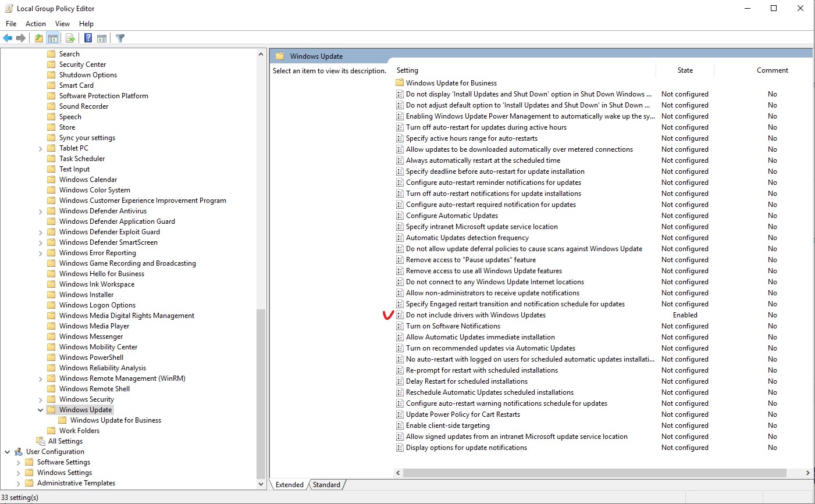Click the Windows Update for Business folder icon in list
Image resolution: width=815 pixels, height=504 pixels.
click(x=400, y=83)
